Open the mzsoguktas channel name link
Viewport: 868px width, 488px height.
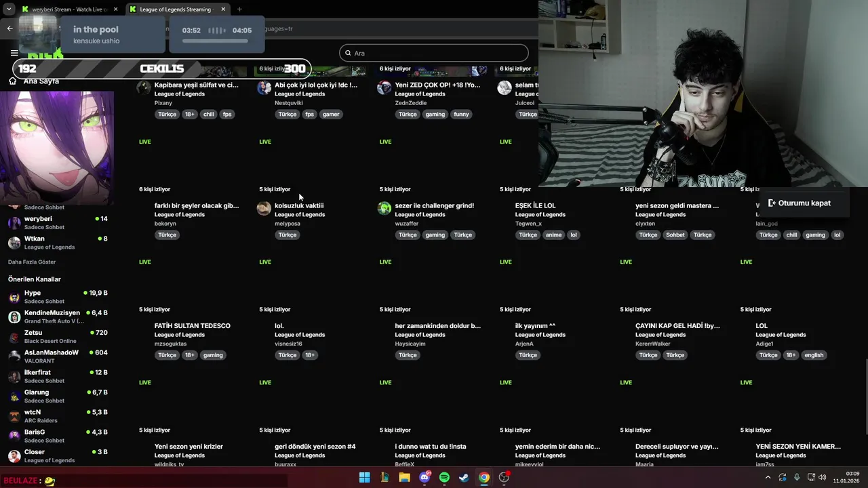tap(170, 344)
